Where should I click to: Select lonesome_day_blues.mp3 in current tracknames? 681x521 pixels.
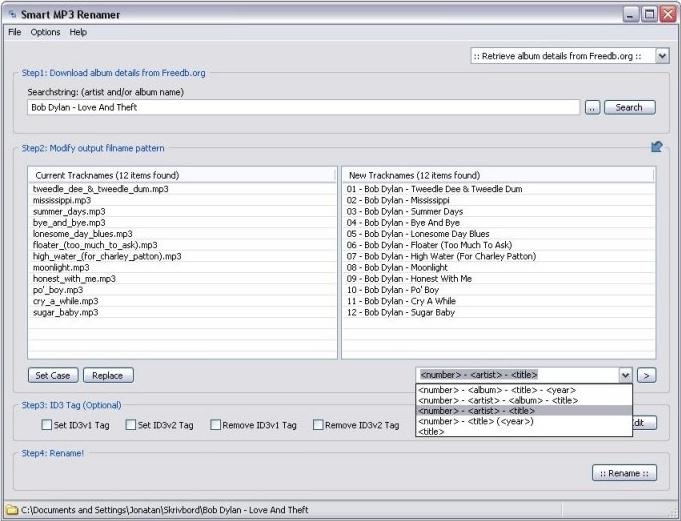coord(182,234)
